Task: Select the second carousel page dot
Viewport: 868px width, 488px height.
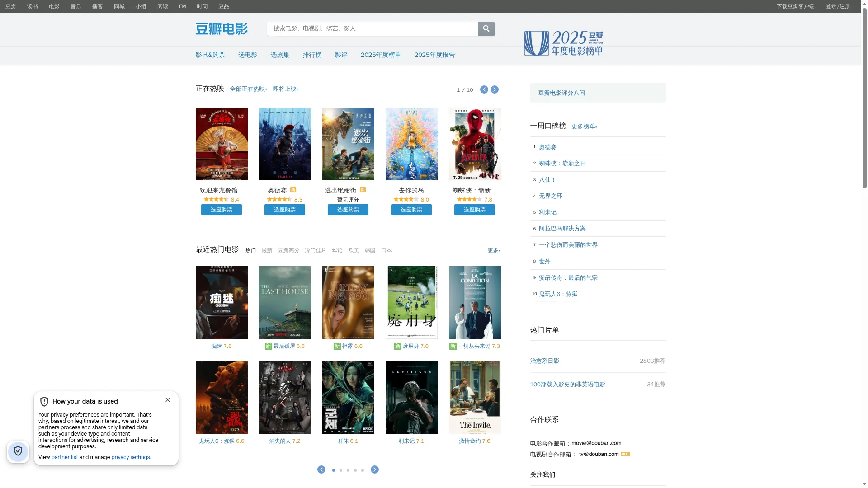Action: pyautogui.click(x=341, y=470)
